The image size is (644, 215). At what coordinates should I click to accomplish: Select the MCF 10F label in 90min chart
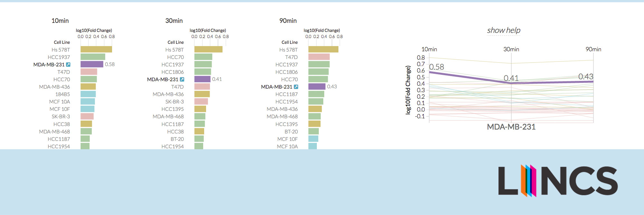[288, 139]
